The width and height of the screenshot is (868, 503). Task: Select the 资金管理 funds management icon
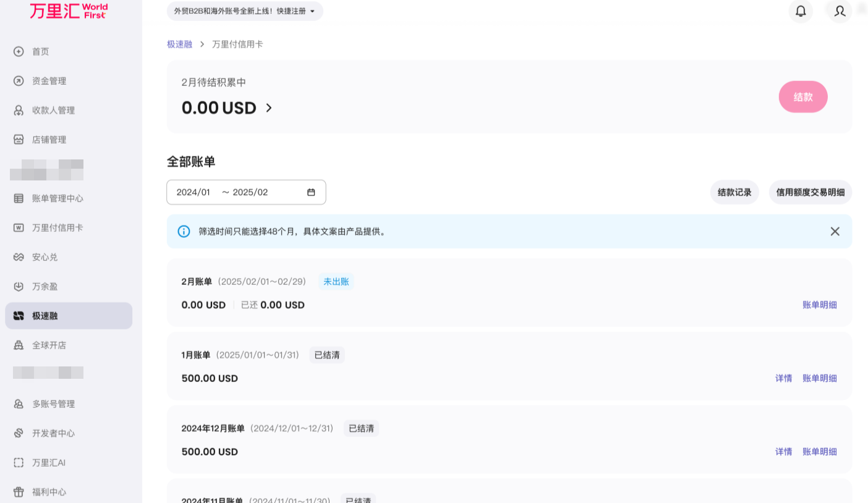pyautogui.click(x=19, y=80)
